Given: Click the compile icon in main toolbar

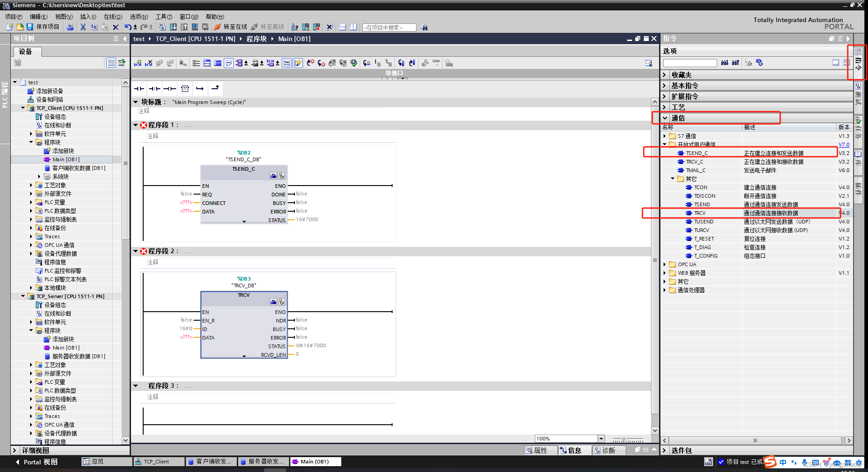Looking at the screenshot, I should (x=163, y=27).
